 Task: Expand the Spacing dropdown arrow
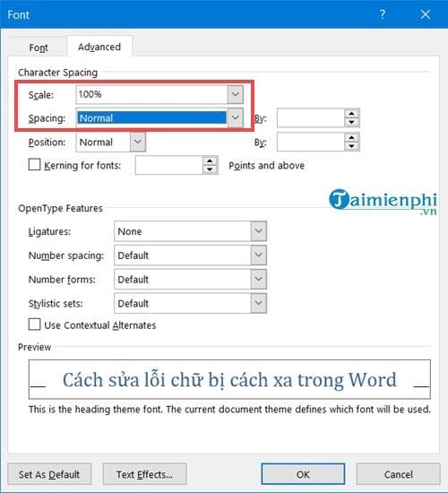point(235,117)
